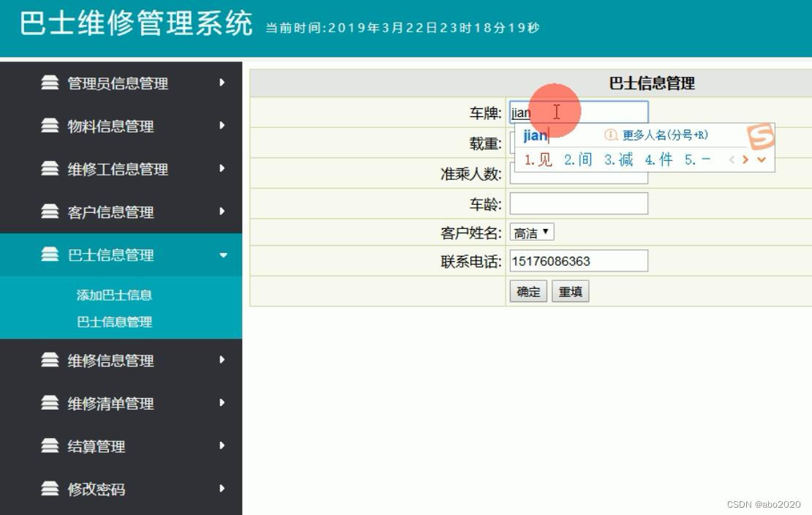Image resolution: width=812 pixels, height=515 pixels.
Task: Click the Sogou S logo in IME popup
Action: (x=760, y=137)
